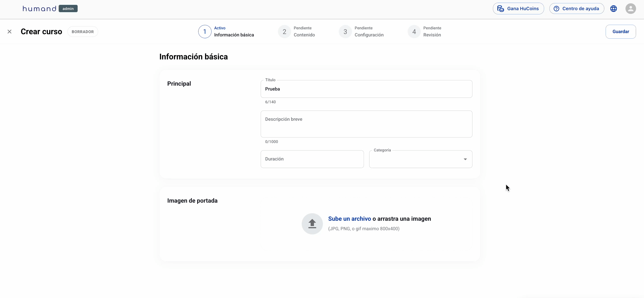Screen dimensions: 644x298
Task: Click the humand logo
Action: click(39, 9)
